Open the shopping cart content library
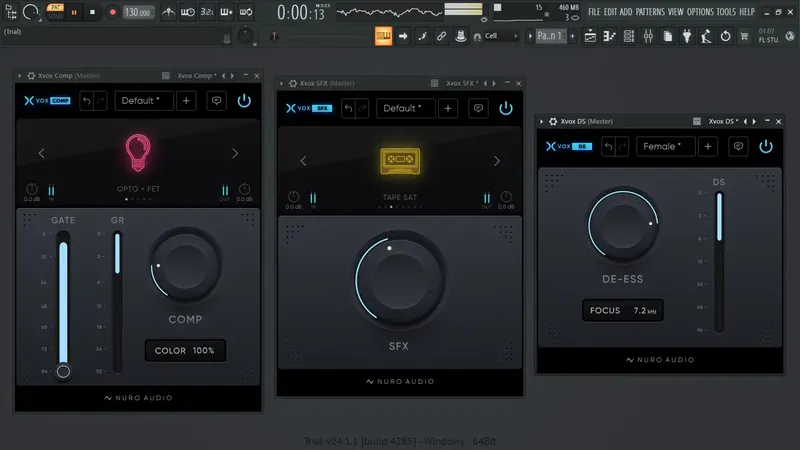The height and width of the screenshot is (450, 800). click(744, 36)
